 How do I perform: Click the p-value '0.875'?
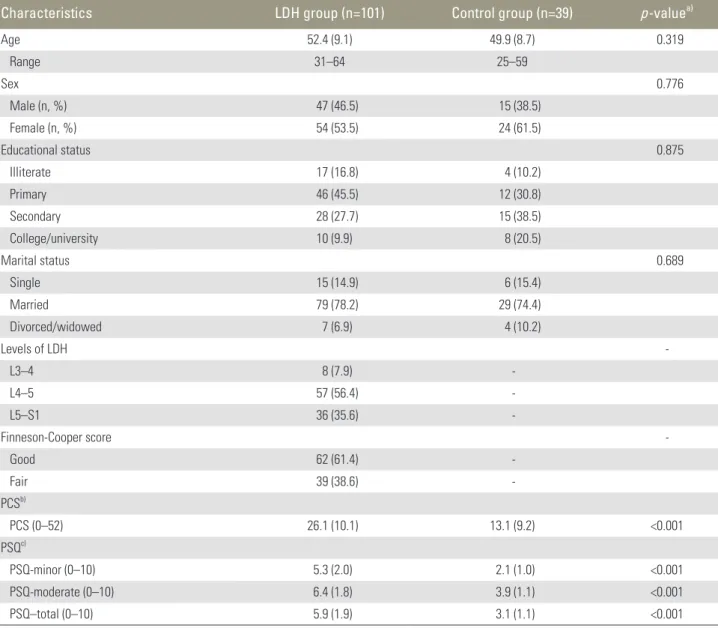tap(669, 150)
